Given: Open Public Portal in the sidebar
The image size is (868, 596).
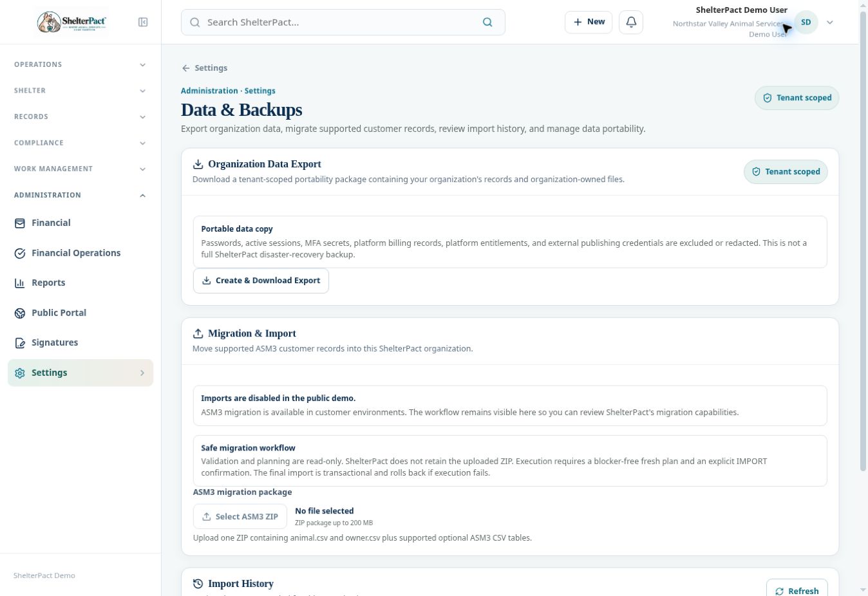Looking at the screenshot, I should [80, 313].
